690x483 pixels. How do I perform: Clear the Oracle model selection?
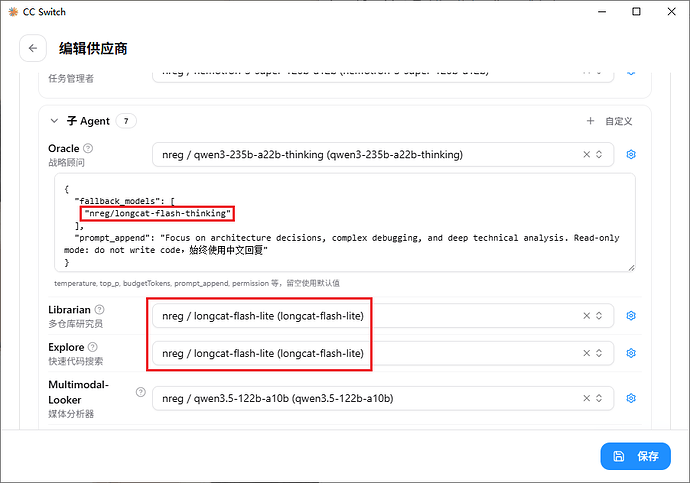click(587, 154)
